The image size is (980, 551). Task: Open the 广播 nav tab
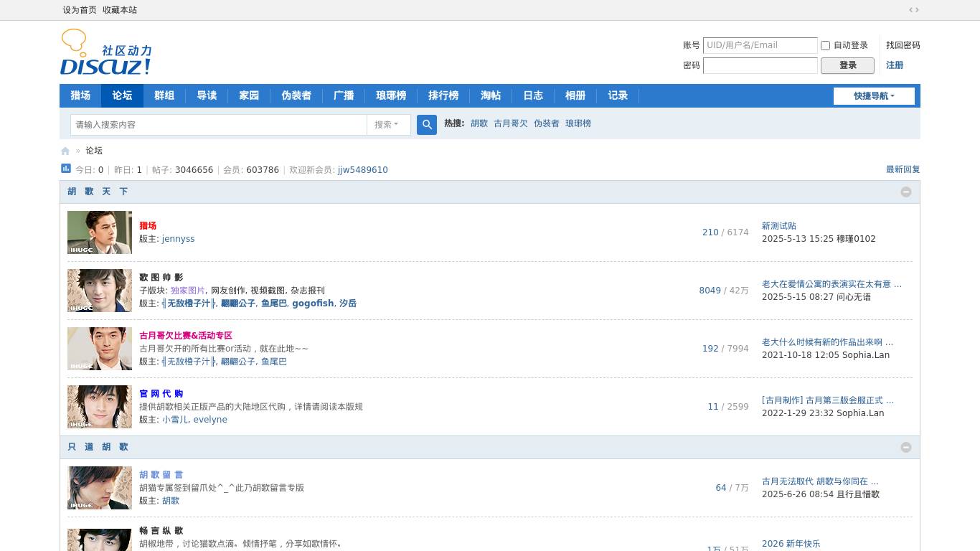point(344,96)
